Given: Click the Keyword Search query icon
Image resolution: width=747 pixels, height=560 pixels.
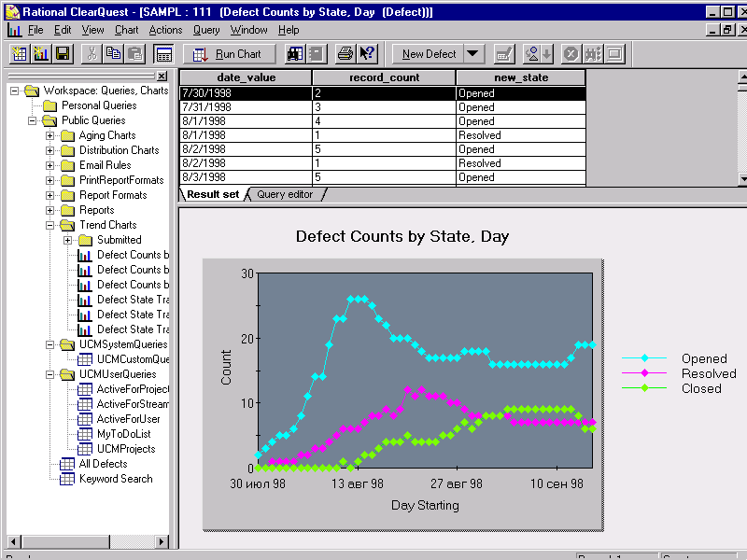Looking at the screenshot, I should 66,479.
